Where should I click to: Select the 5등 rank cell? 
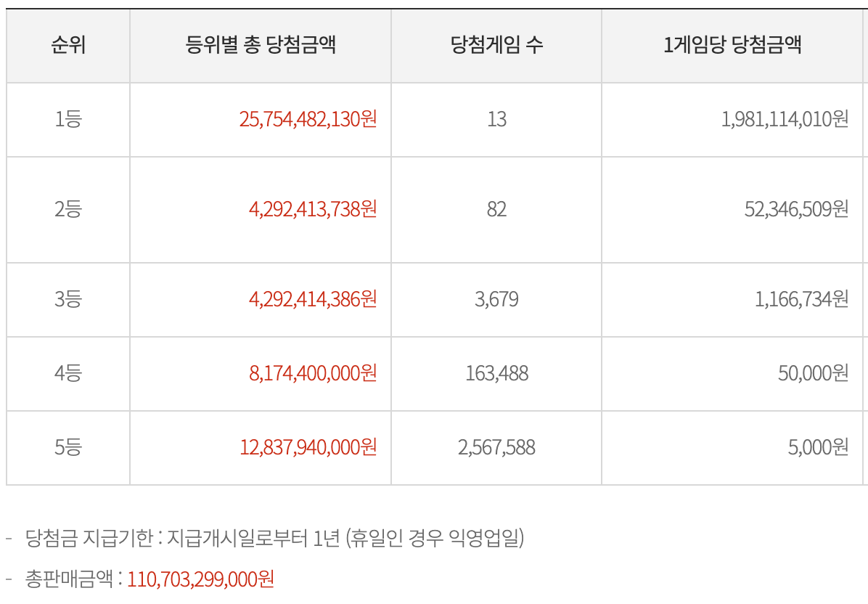[68, 447]
